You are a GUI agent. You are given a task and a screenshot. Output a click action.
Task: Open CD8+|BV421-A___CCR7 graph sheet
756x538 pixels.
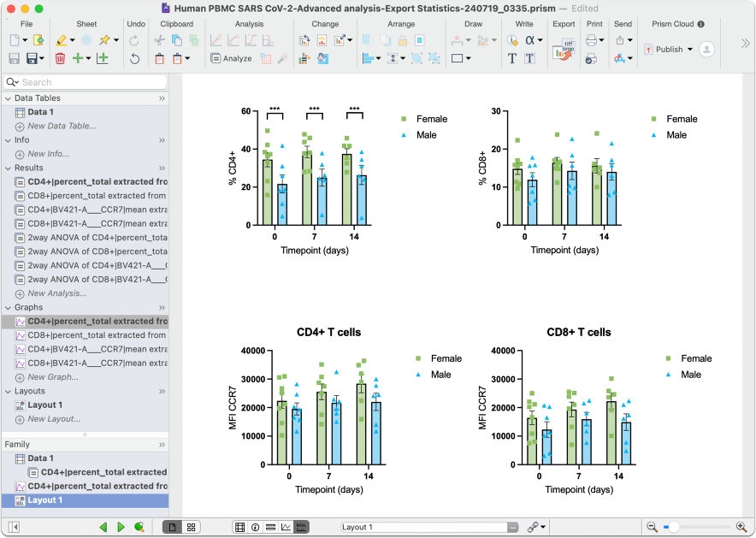point(92,363)
